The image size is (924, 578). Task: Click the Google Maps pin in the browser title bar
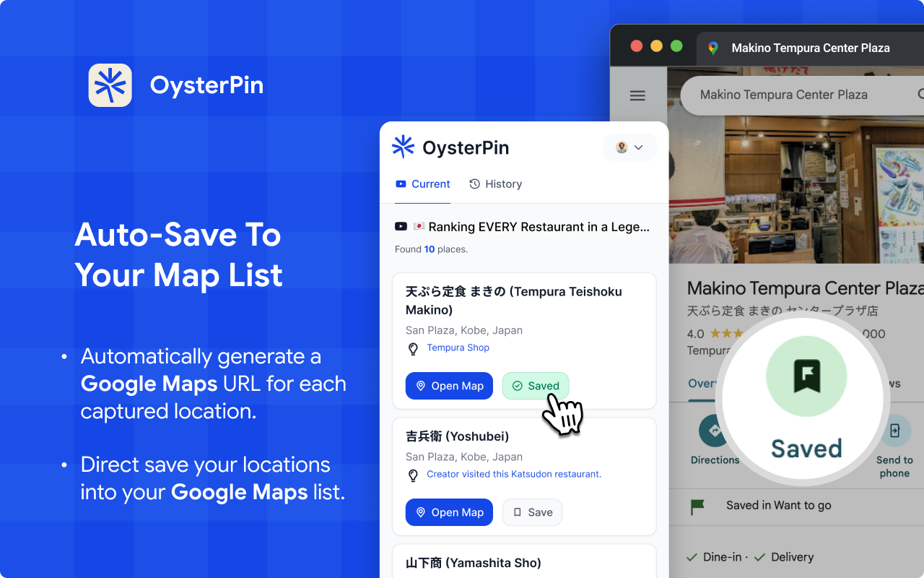pyautogui.click(x=712, y=48)
